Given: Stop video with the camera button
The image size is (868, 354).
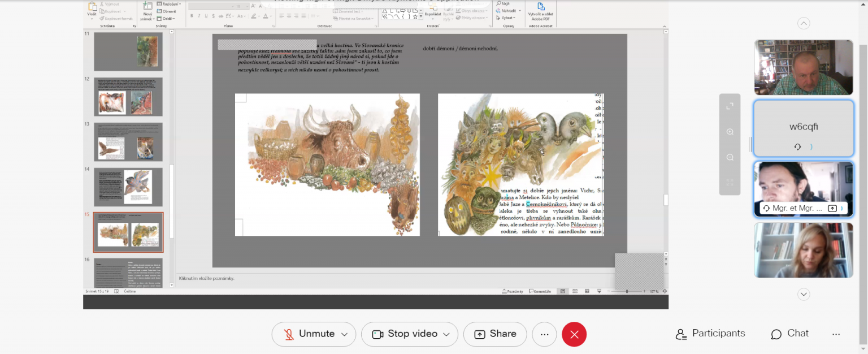Looking at the screenshot, I should pos(405,334).
